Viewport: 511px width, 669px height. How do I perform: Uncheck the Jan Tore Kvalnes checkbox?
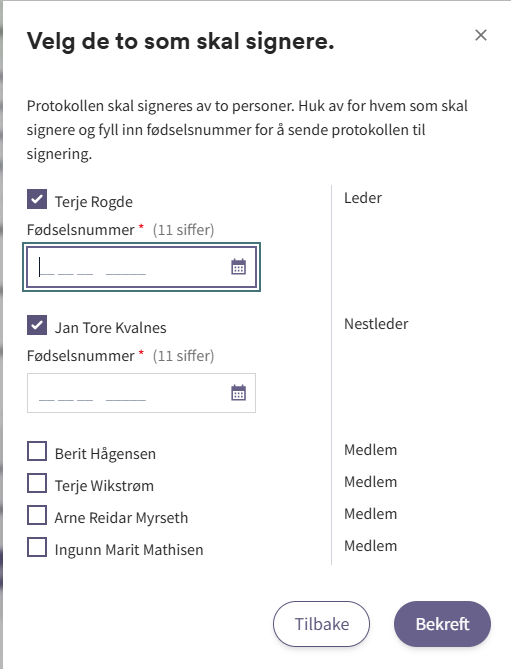37,325
